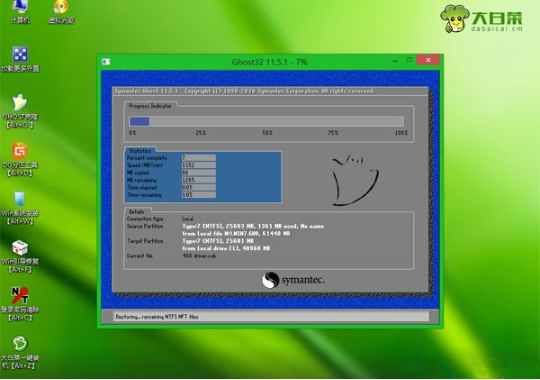Open the DG partition tool (Alt+D) icon
This screenshot has height=380, width=540.
click(20, 159)
